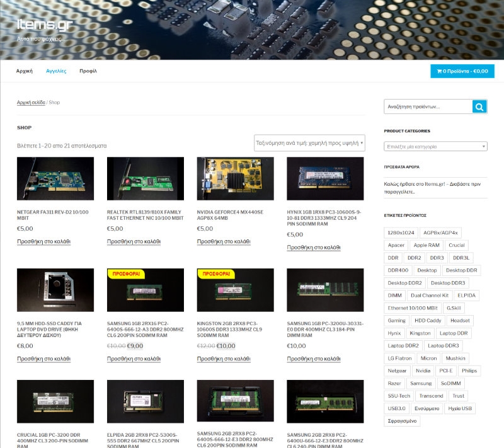Viewport: 504px width, 448px height.
Task: Click the Αρχική σελίδα breadcrumb link
Action: [x=31, y=102]
